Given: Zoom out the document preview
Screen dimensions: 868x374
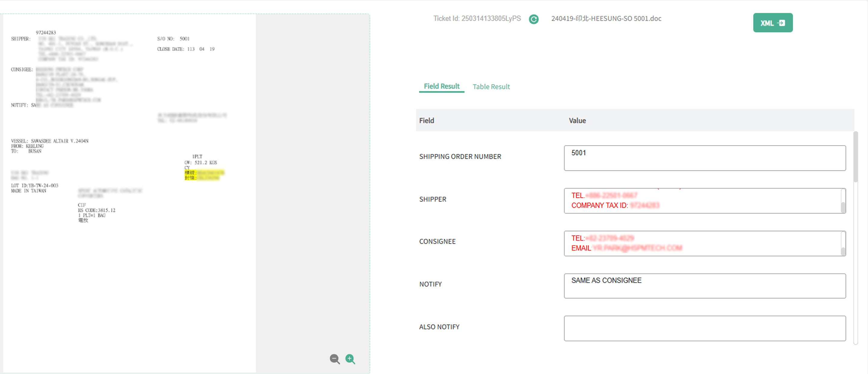Looking at the screenshot, I should click(x=334, y=359).
